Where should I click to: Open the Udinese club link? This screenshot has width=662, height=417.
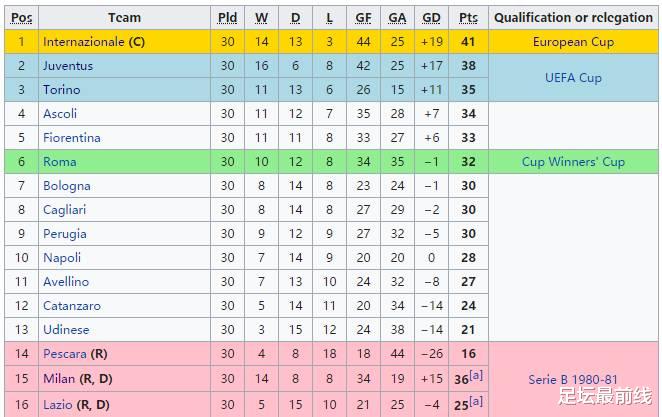click(x=66, y=330)
